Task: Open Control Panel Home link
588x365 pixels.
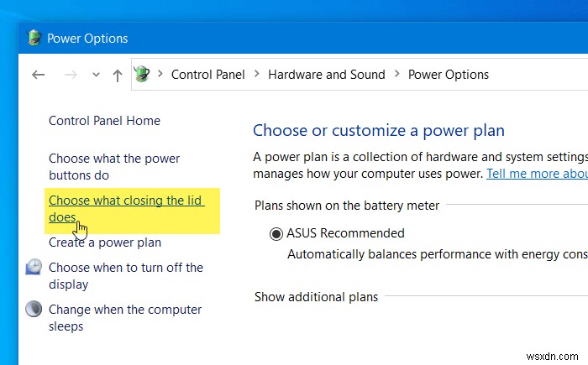Action: (104, 121)
